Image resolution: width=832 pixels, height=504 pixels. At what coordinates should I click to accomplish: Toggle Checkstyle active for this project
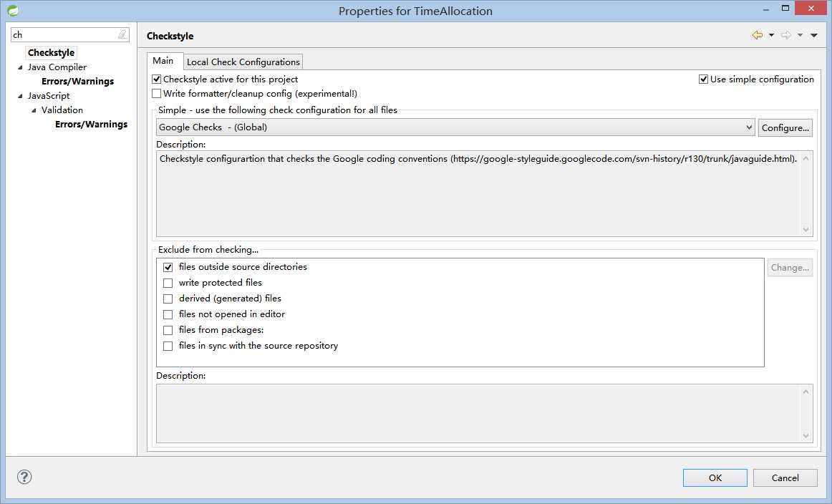157,79
